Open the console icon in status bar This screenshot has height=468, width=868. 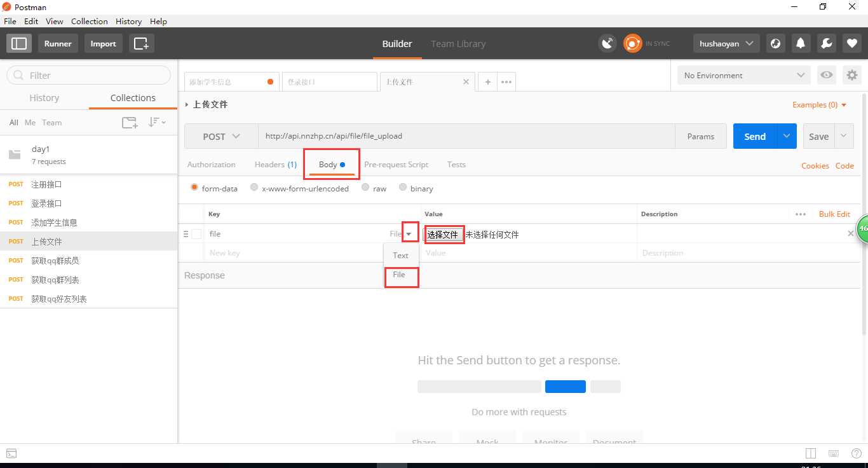click(x=11, y=453)
